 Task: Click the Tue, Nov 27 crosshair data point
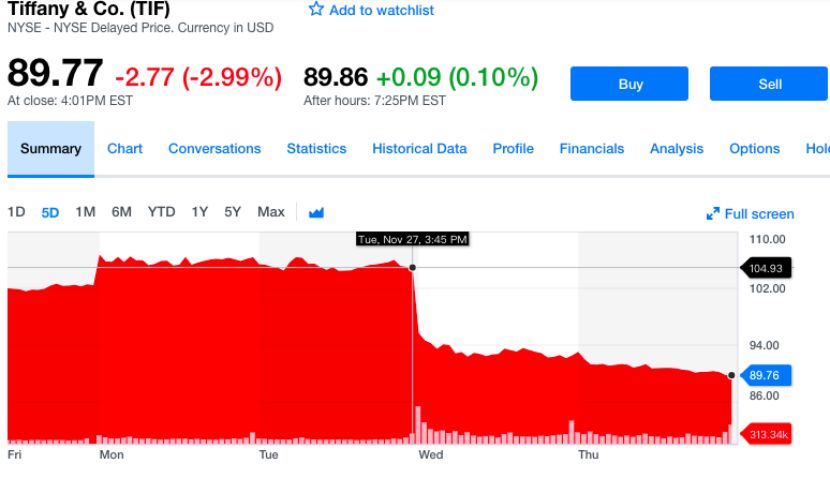[413, 267]
